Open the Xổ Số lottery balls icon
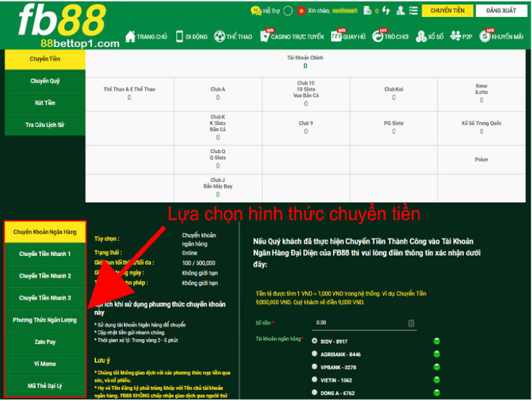Image resolution: width=532 pixels, height=401 pixels. (421, 37)
